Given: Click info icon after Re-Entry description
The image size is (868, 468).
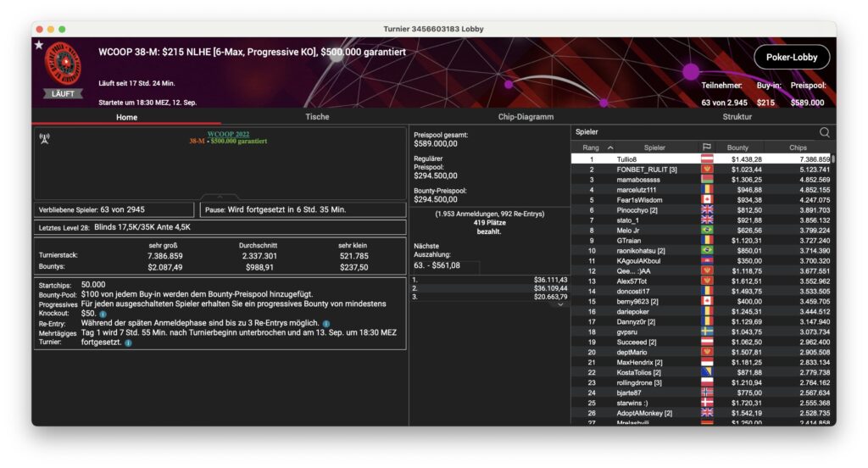Looking at the screenshot, I should pyautogui.click(x=326, y=323).
